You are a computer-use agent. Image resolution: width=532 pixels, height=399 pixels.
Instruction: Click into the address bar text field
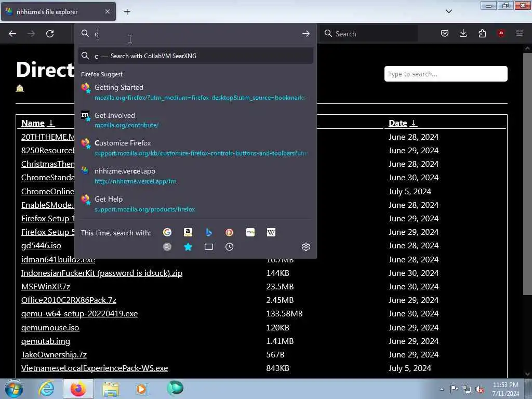click(195, 34)
